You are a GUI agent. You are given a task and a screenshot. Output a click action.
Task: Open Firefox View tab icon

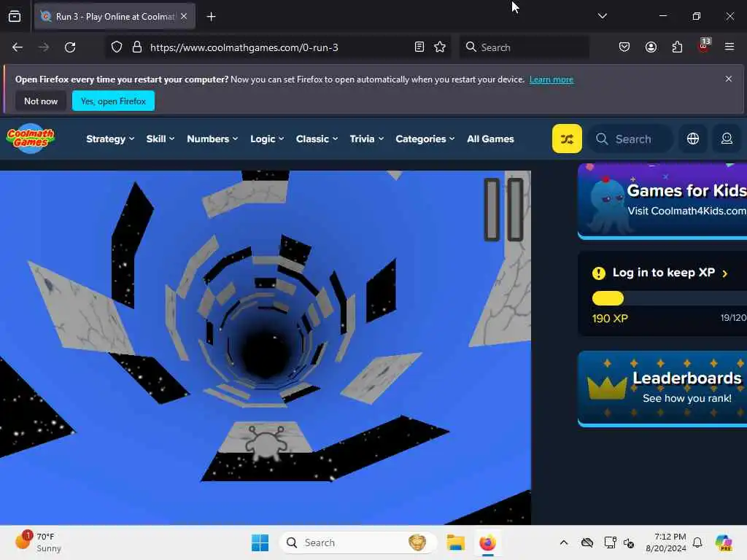[x=15, y=17]
